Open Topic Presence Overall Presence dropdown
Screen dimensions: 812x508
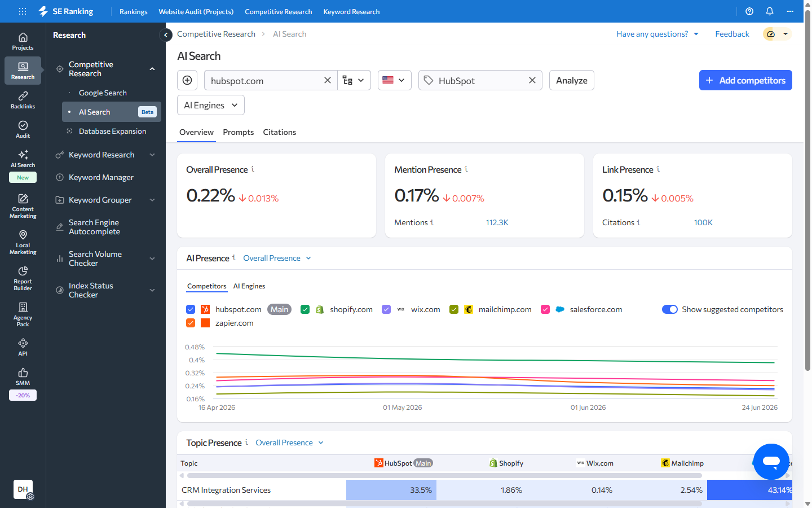pyautogui.click(x=289, y=443)
